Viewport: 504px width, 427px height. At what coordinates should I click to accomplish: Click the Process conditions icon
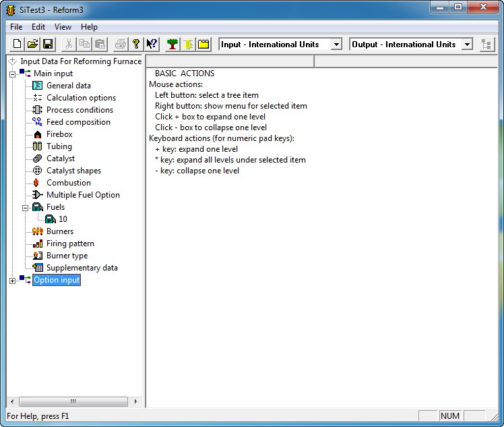[37, 110]
